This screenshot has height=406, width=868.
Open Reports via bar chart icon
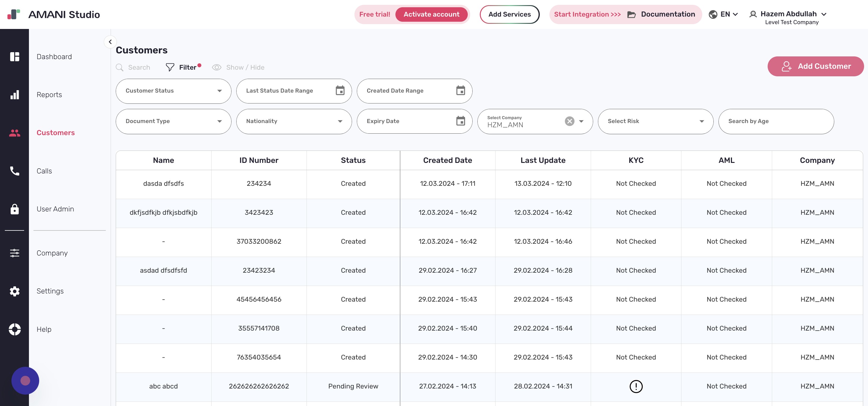pos(14,95)
